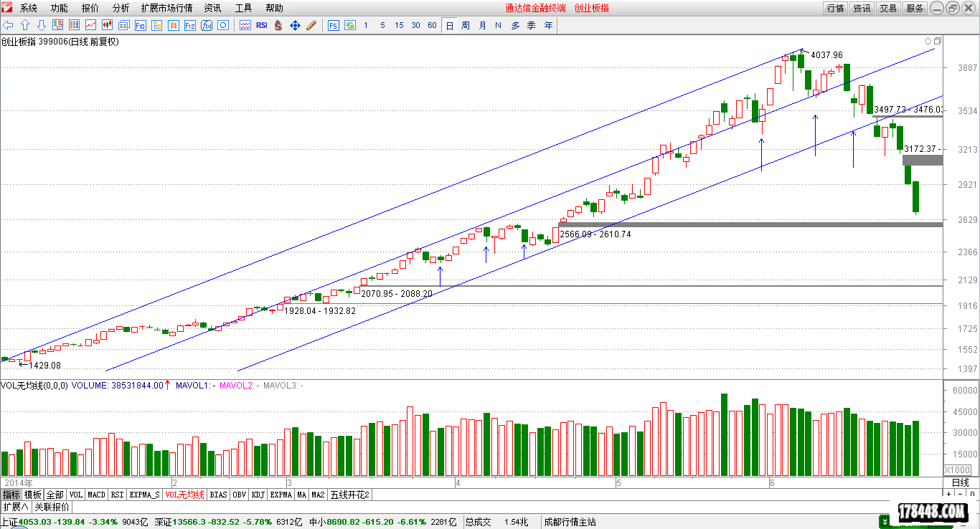Select the OBV indicator tab

click(239, 495)
